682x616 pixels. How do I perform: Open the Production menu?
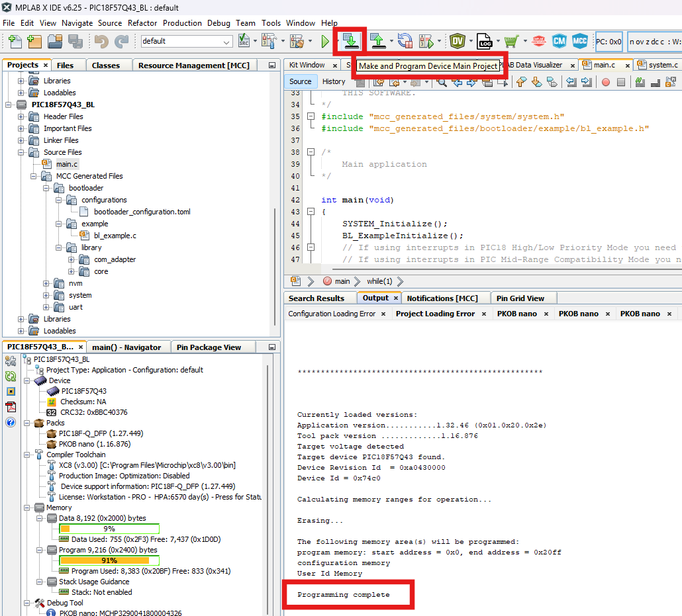tap(182, 22)
